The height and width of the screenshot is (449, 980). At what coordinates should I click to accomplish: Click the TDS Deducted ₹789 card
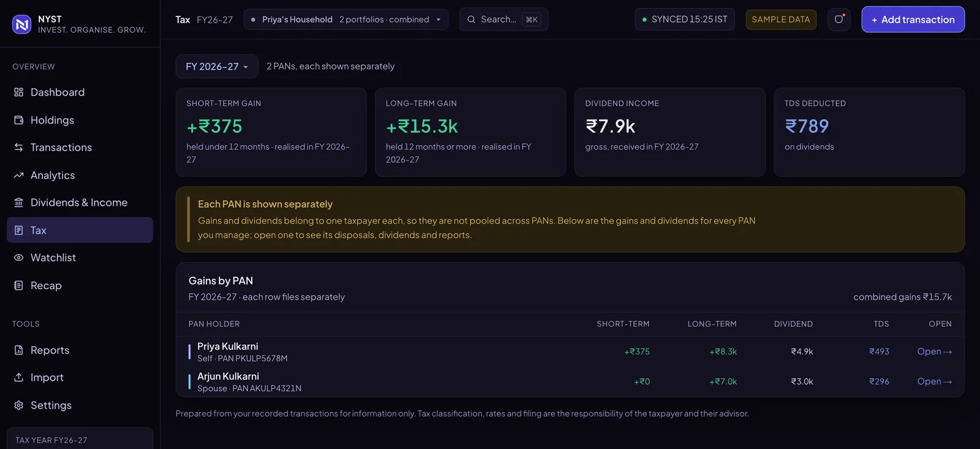tap(869, 132)
